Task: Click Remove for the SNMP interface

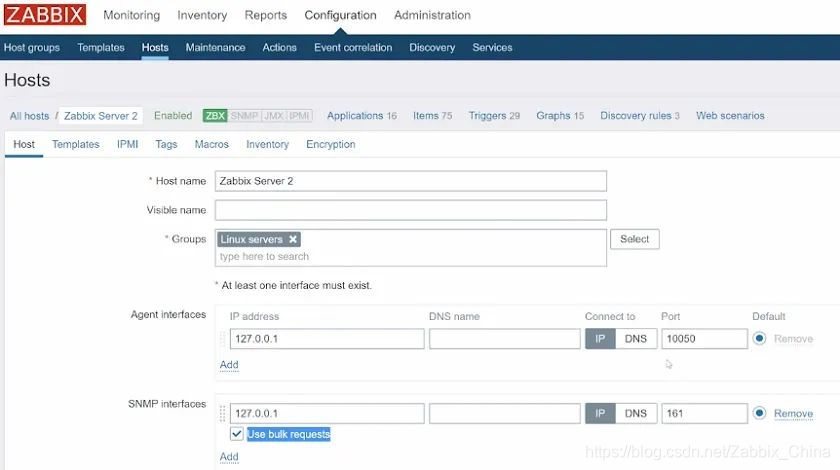Action: (793, 413)
